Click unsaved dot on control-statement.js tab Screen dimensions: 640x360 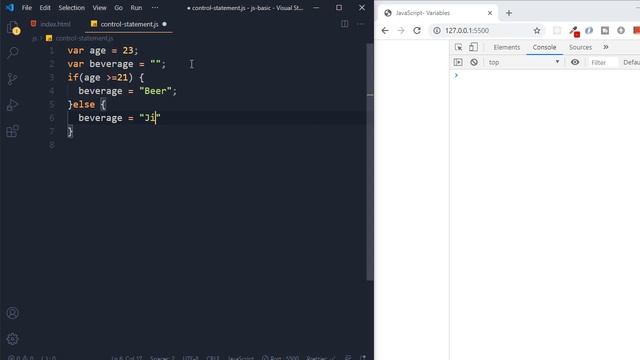tap(164, 24)
